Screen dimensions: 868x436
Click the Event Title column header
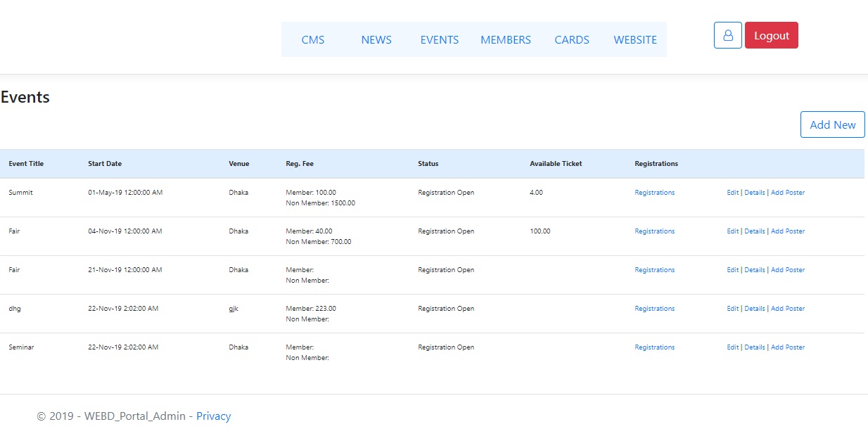coord(26,164)
